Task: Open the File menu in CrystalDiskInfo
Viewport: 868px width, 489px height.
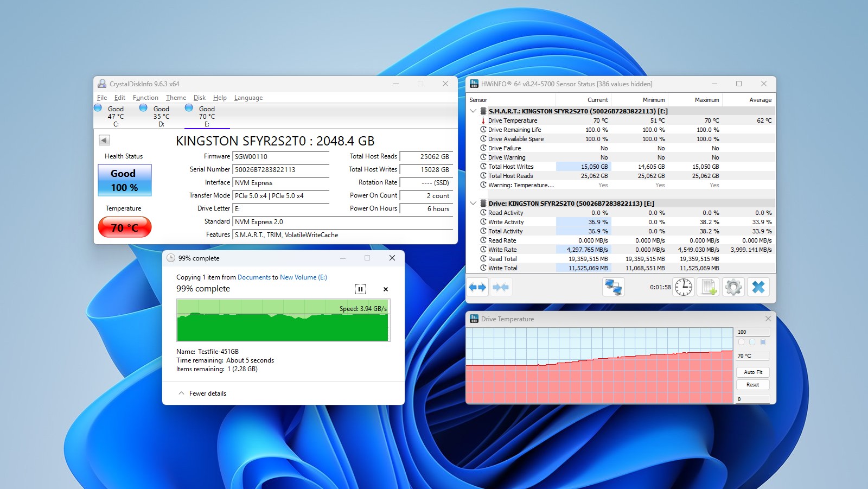Action: tap(102, 98)
